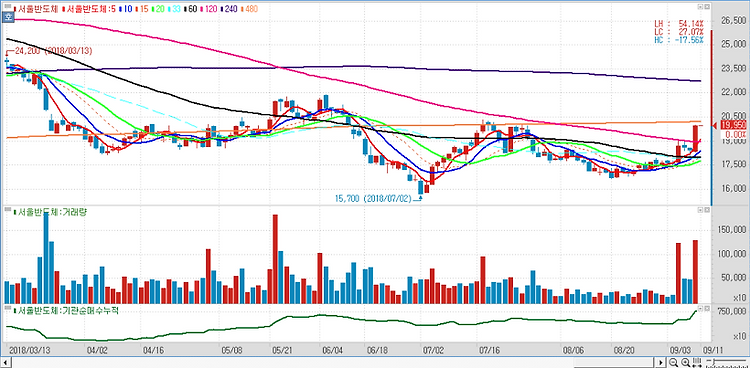
Task: Open 기관순매수누적 panel dropdown box
Action: click(x=699, y=309)
